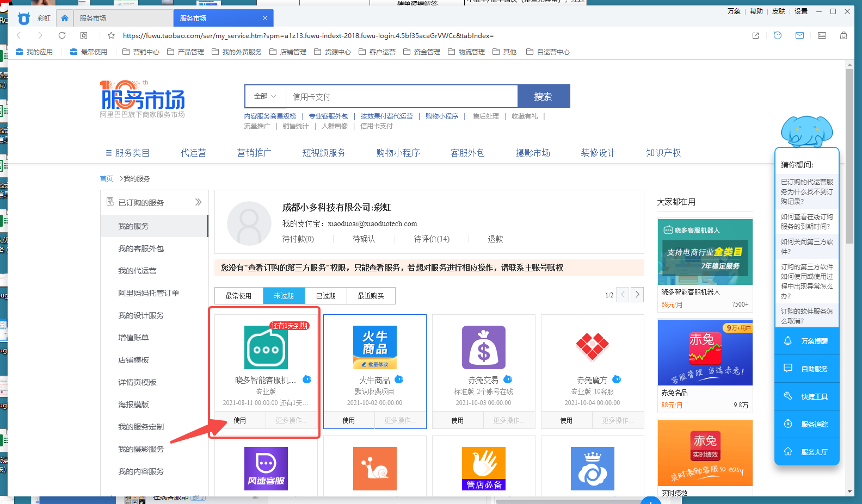This screenshot has width=862, height=504.
Task: Click the 服务追踪 clock icon
Action: tap(787, 424)
